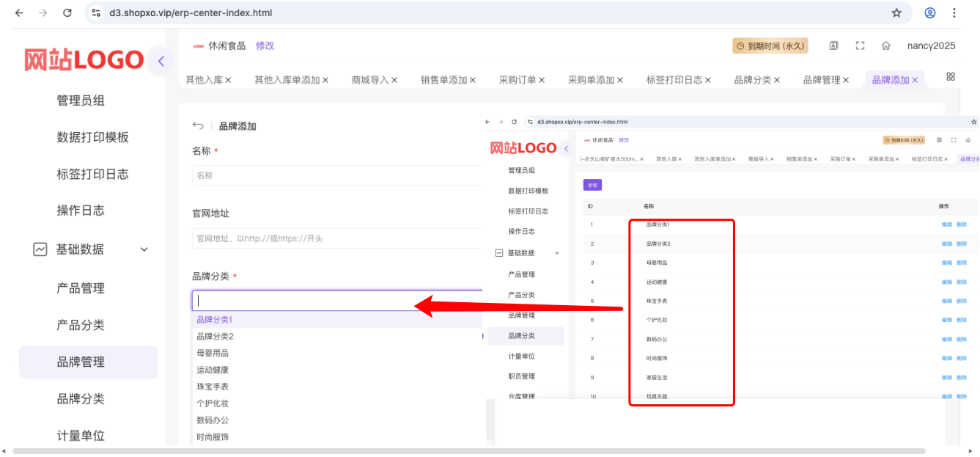The height and width of the screenshot is (457, 980).
Task: Choose 运动健康 from the dropdown list
Action: (x=337, y=370)
